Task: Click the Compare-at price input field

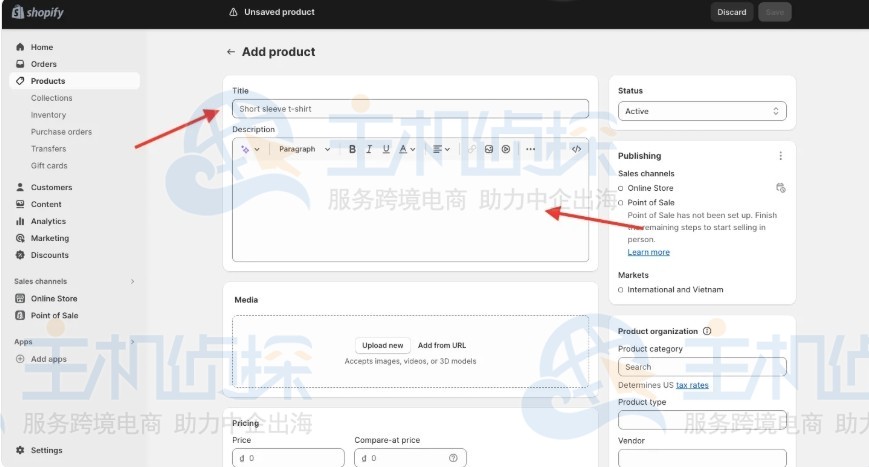Action: (410, 458)
